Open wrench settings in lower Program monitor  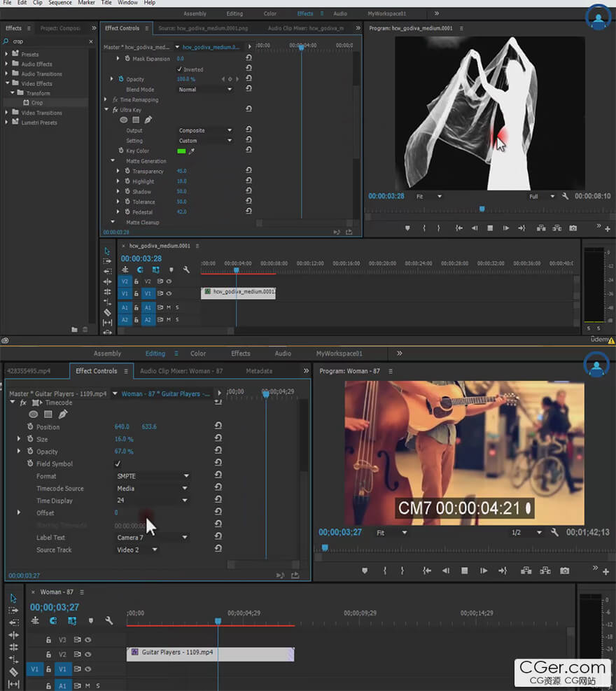(x=554, y=532)
